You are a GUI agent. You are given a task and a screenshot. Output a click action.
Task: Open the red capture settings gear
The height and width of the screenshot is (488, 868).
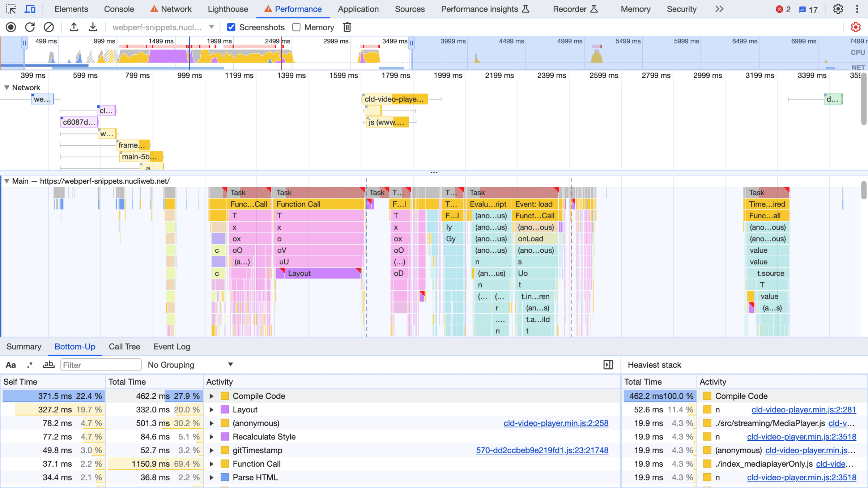855,27
